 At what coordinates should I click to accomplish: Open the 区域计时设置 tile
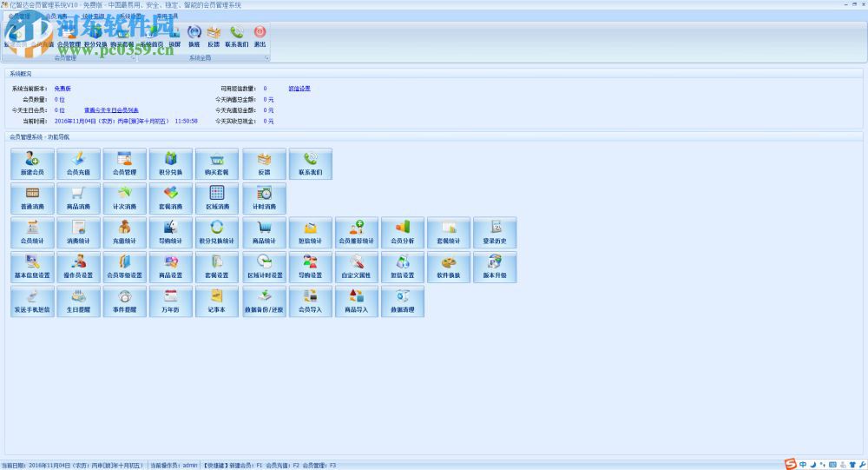pos(264,267)
